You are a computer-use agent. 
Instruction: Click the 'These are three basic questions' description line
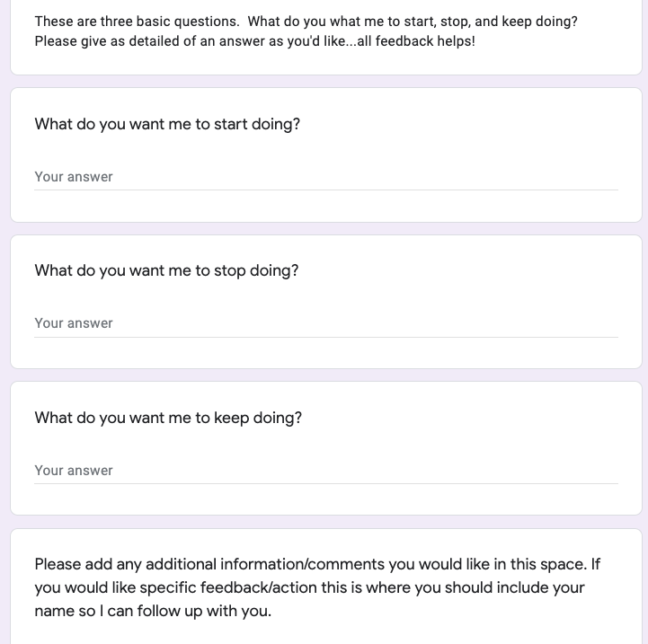click(306, 22)
